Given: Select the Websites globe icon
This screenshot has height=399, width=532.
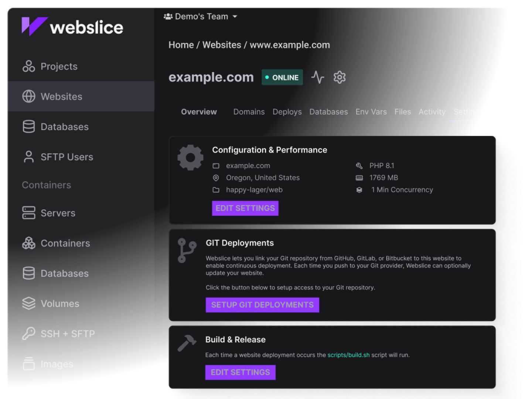Looking at the screenshot, I should pos(28,96).
